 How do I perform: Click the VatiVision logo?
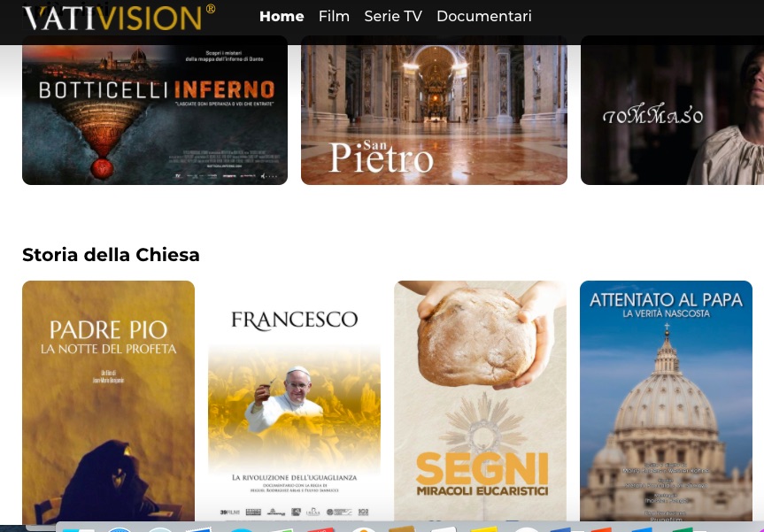tap(112, 18)
